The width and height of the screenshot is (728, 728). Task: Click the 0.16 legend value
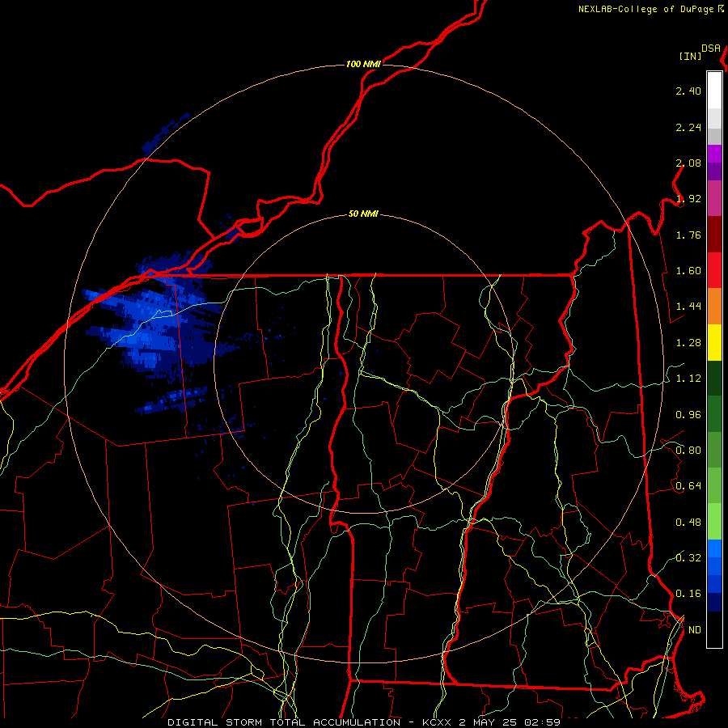688,594
